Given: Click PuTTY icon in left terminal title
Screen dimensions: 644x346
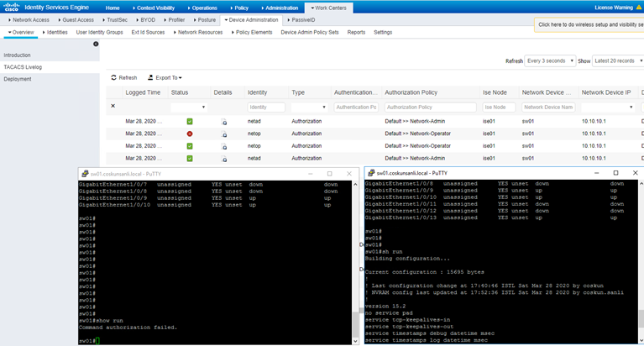Looking at the screenshot, I should [85, 174].
